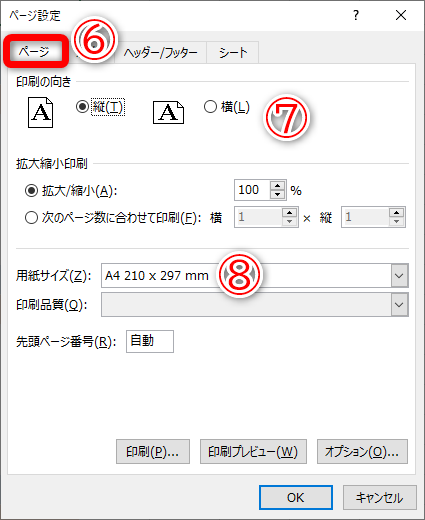Click the 先頭ページ番号 field showing 自動
Screen dimensions: 425x520
click(150, 341)
